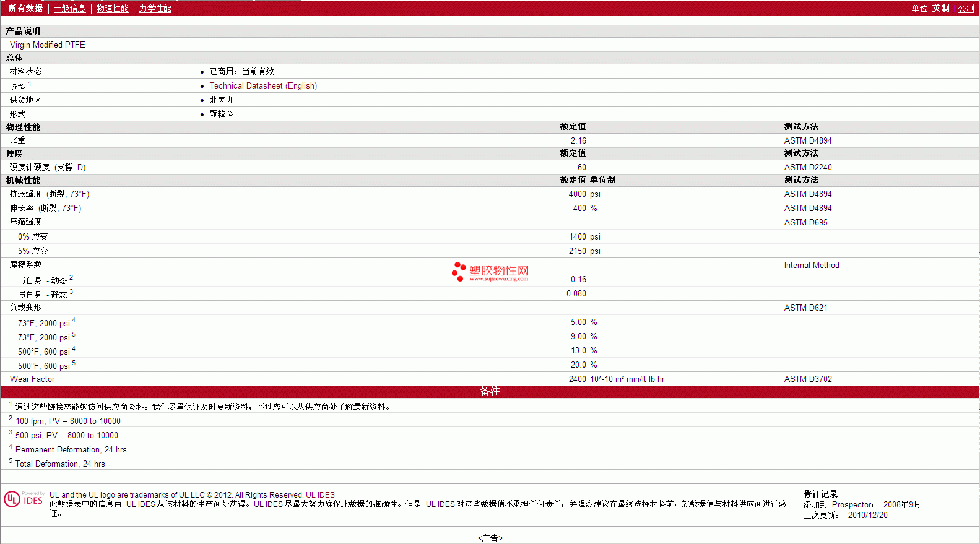
Task: Click the 伸长率 (断裂, 73°F) label
Action: 45,208
